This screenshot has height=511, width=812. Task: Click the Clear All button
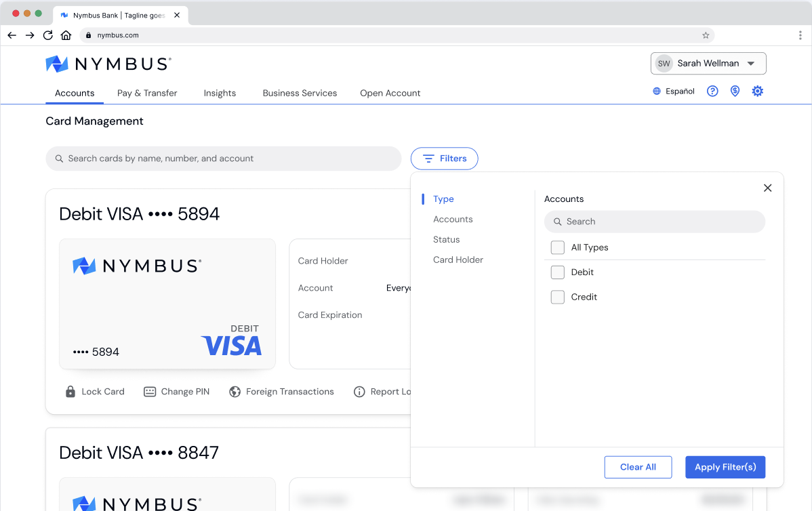638,467
